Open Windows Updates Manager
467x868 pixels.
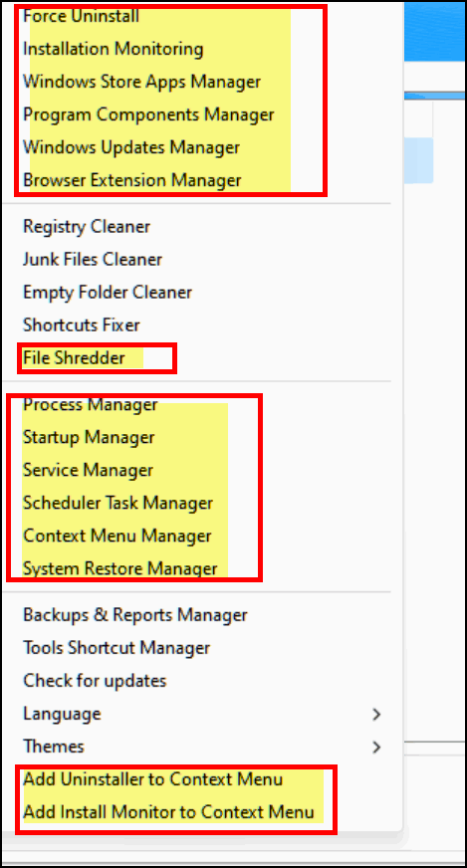(131, 147)
